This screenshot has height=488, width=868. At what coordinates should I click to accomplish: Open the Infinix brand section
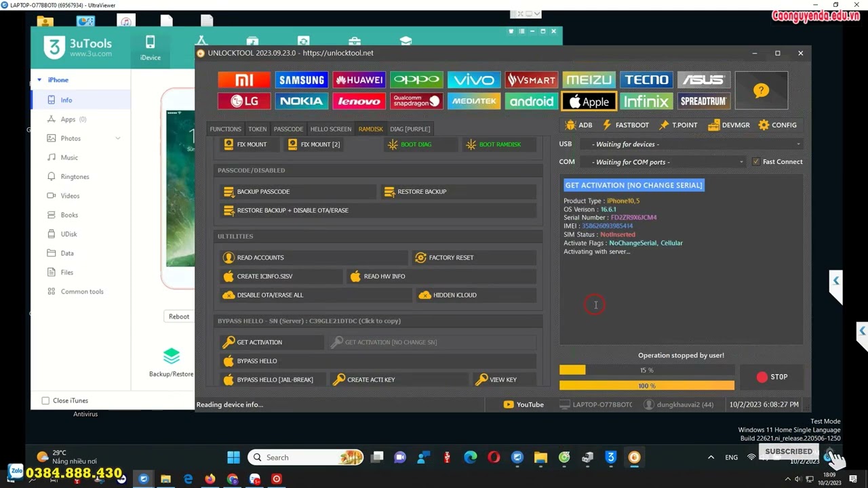[x=646, y=102]
